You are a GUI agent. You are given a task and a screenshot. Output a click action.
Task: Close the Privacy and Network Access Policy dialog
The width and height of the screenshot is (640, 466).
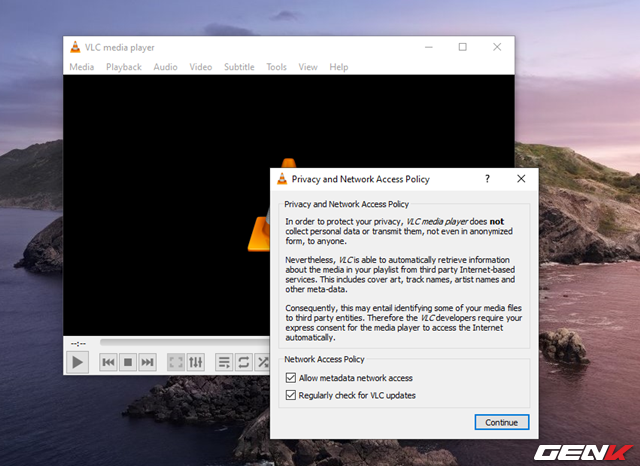(521, 179)
